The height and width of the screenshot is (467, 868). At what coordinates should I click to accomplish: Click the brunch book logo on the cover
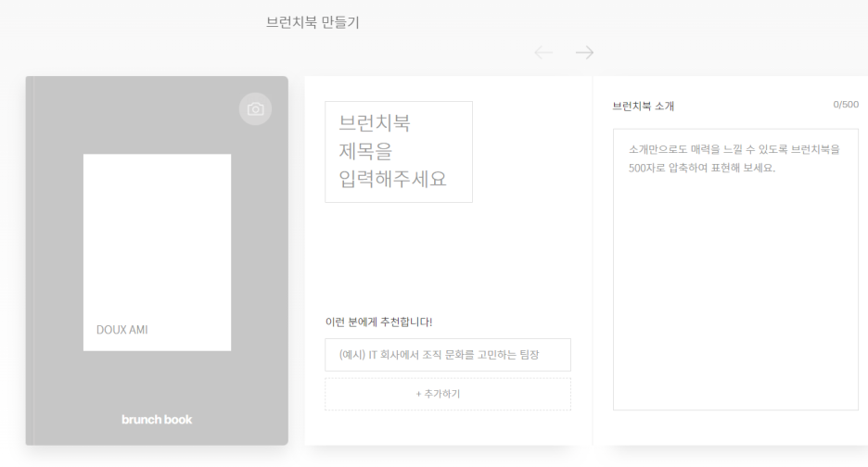(x=157, y=420)
